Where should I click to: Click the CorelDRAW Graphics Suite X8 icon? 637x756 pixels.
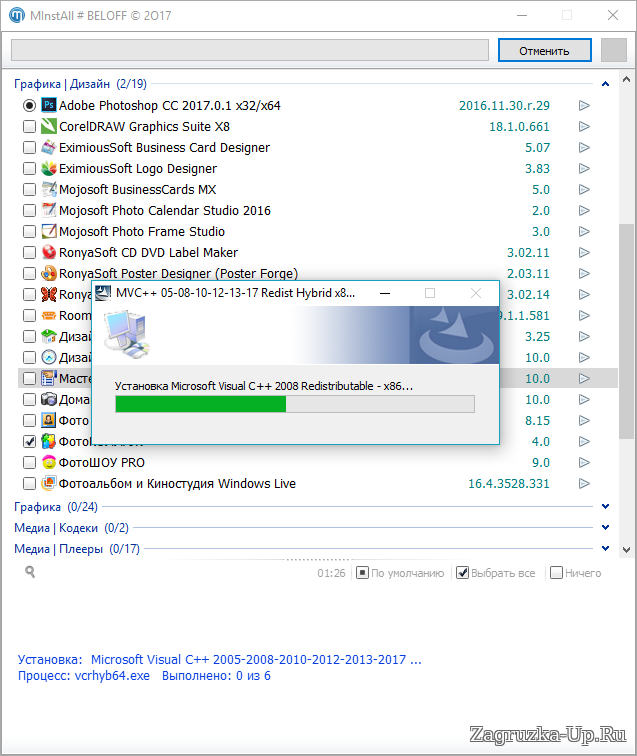click(49, 126)
